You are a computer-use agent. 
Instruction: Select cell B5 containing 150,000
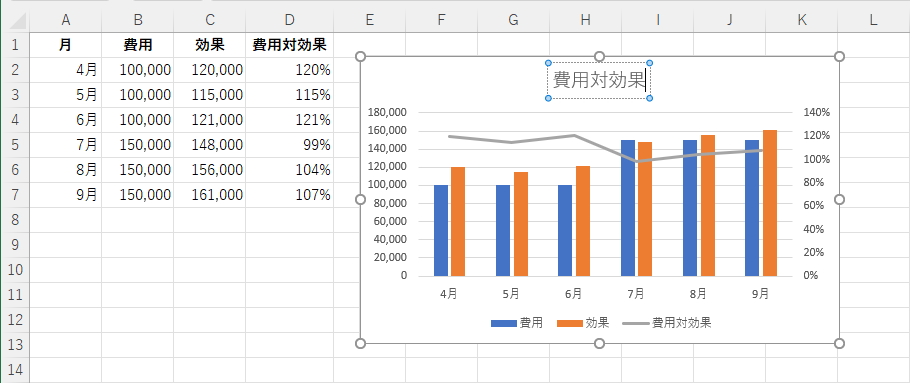point(138,145)
